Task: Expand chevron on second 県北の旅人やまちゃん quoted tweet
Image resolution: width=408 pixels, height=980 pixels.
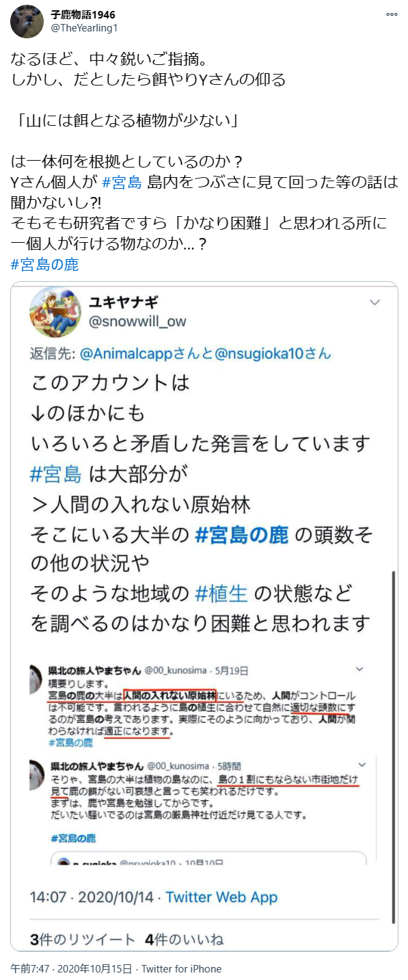Action: pyautogui.click(x=359, y=765)
